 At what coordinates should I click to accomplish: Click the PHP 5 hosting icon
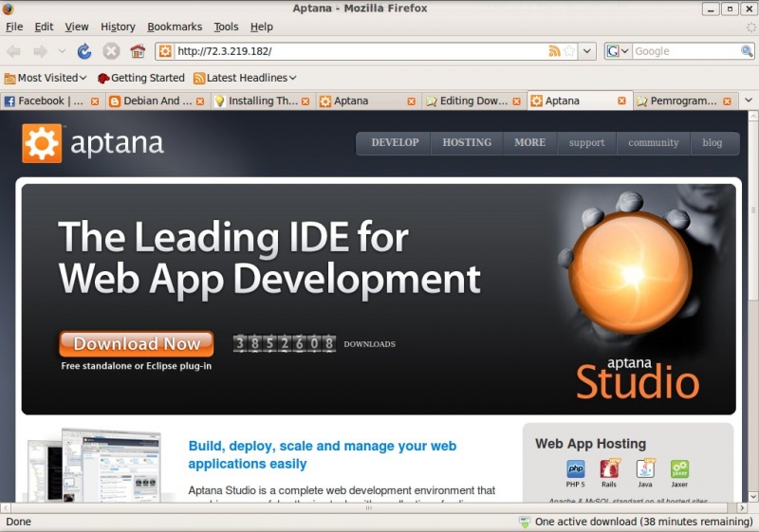pos(576,469)
